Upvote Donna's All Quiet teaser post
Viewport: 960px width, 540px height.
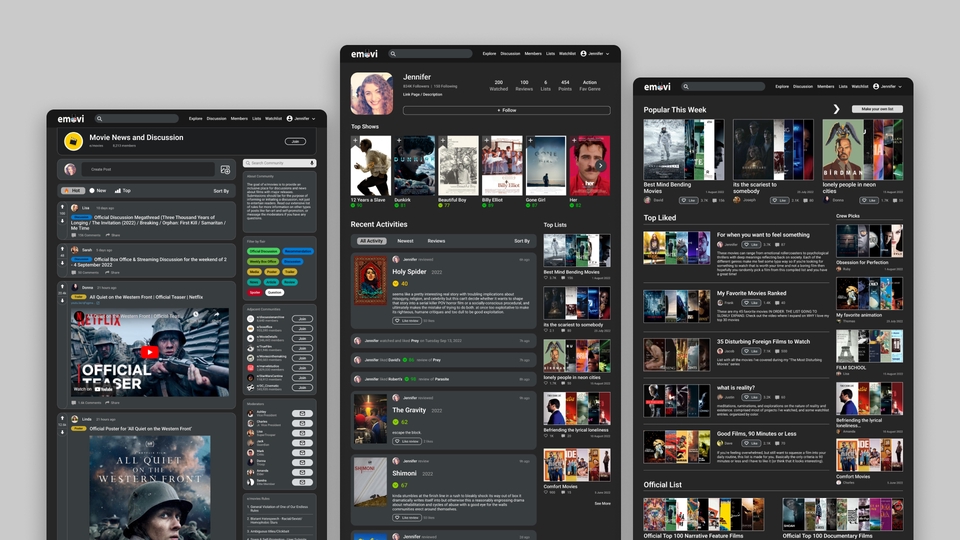click(x=62, y=286)
